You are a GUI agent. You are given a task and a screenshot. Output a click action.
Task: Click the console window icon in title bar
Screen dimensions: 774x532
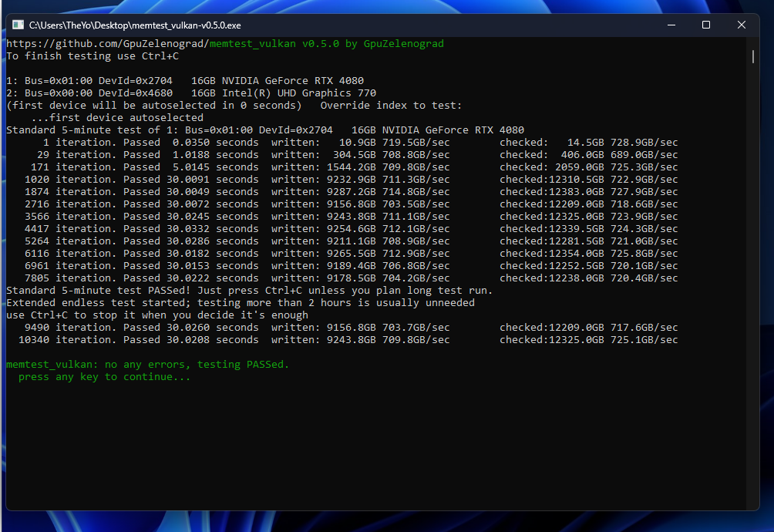(18, 25)
